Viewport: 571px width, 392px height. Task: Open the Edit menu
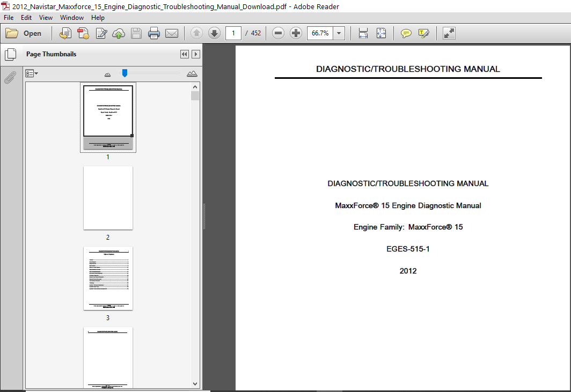click(x=26, y=18)
